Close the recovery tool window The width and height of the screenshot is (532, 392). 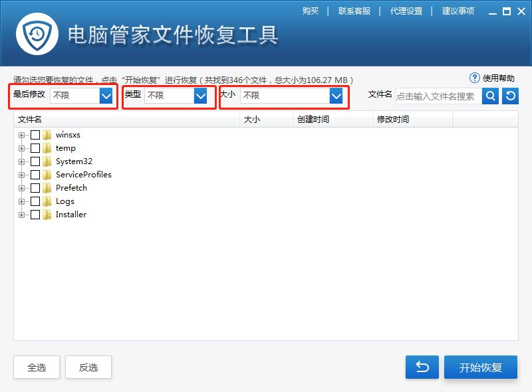(x=521, y=11)
